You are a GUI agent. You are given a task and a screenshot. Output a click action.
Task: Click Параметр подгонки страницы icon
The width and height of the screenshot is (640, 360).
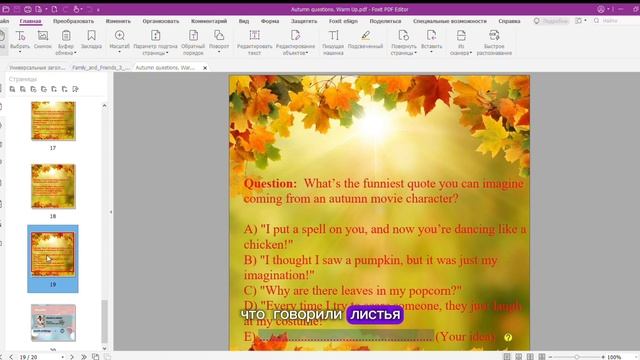(156, 36)
